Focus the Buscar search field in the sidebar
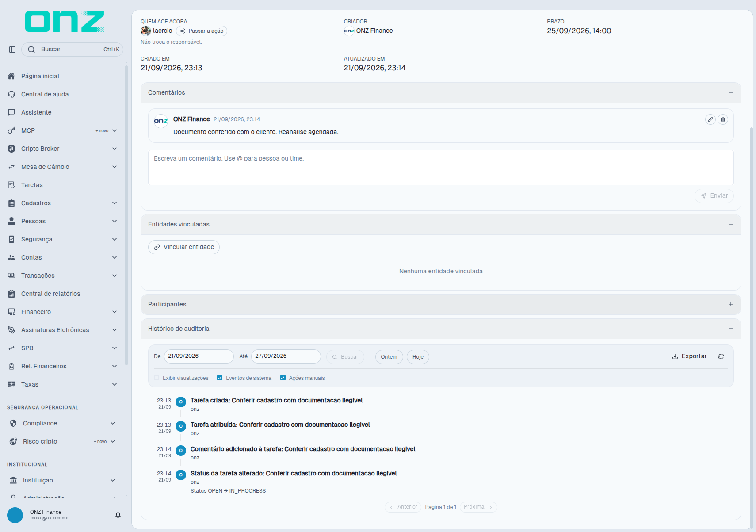This screenshot has height=532, width=756. click(x=72, y=50)
